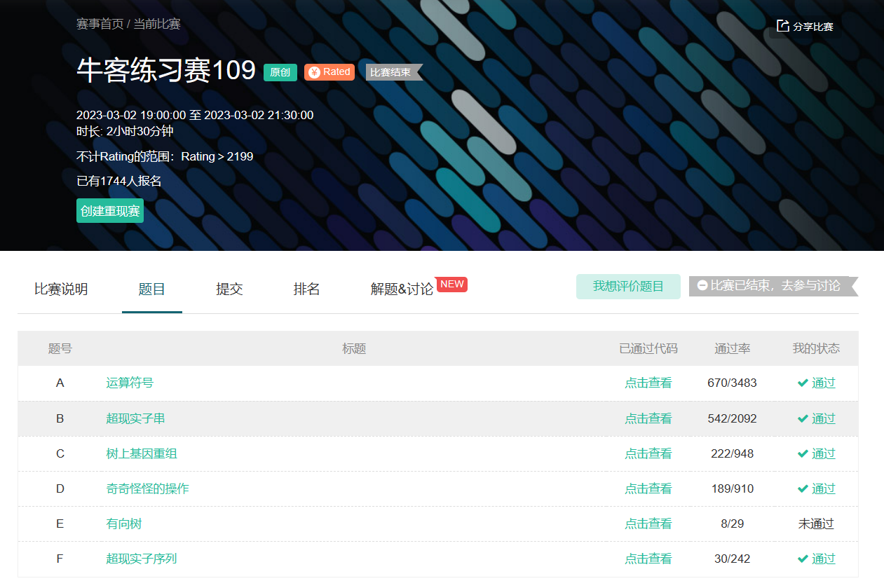Switch to the 提交 tab
Viewport: 884px width, 588px height.
coord(229,289)
